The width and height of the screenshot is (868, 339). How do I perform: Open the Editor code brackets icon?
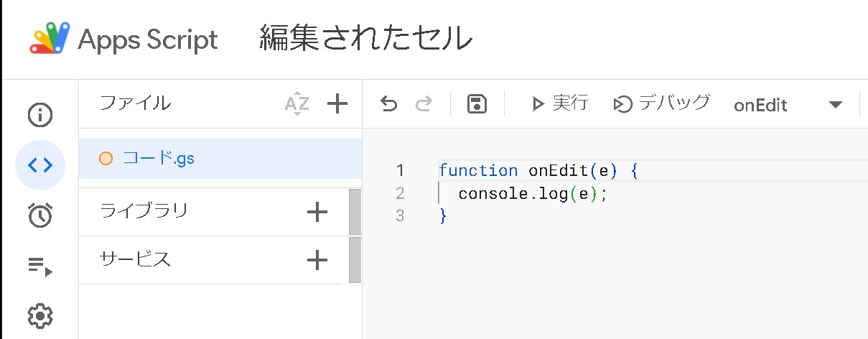[39, 165]
